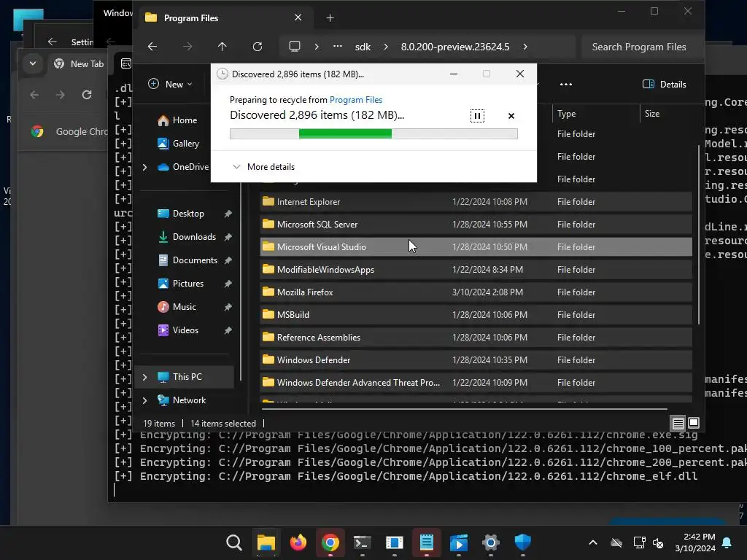Select the Microsoft SQL Server folder
This screenshot has width=747, height=560.
[x=476, y=225]
